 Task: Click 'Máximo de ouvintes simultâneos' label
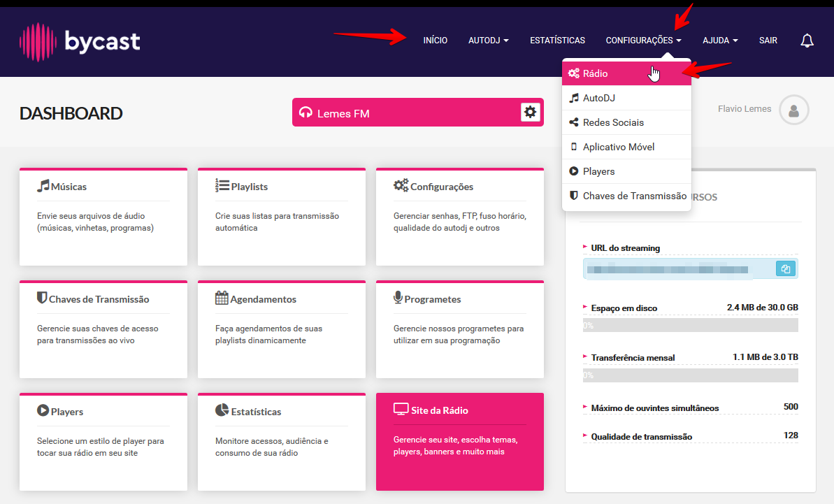point(655,408)
